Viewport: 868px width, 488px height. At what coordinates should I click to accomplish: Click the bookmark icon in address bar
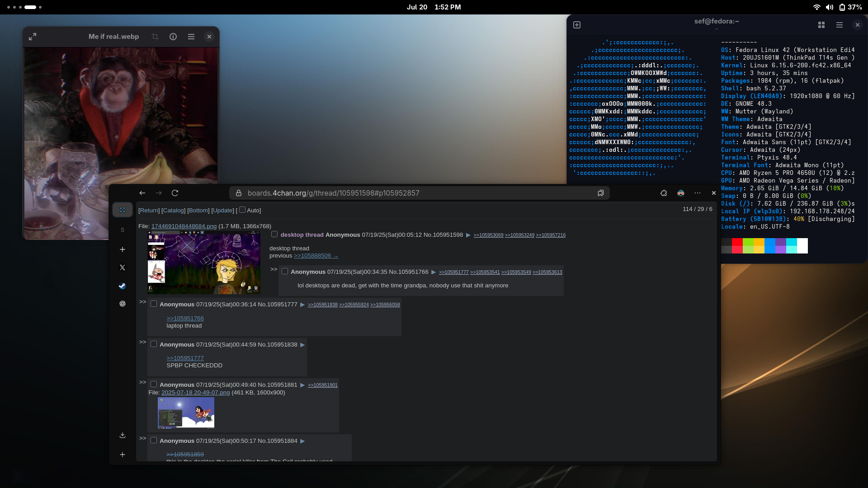(600, 193)
